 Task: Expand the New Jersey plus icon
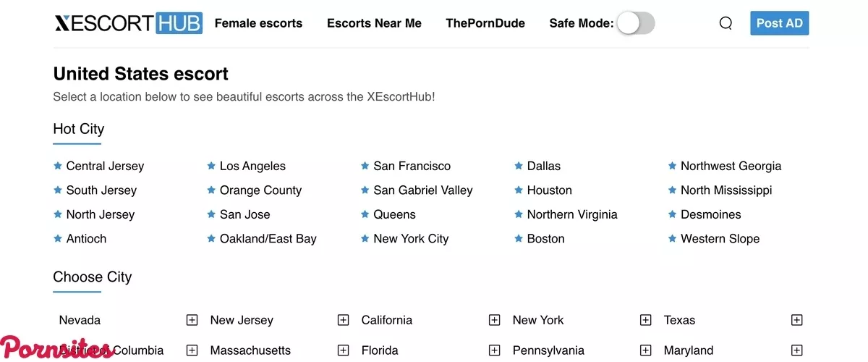pos(343,320)
